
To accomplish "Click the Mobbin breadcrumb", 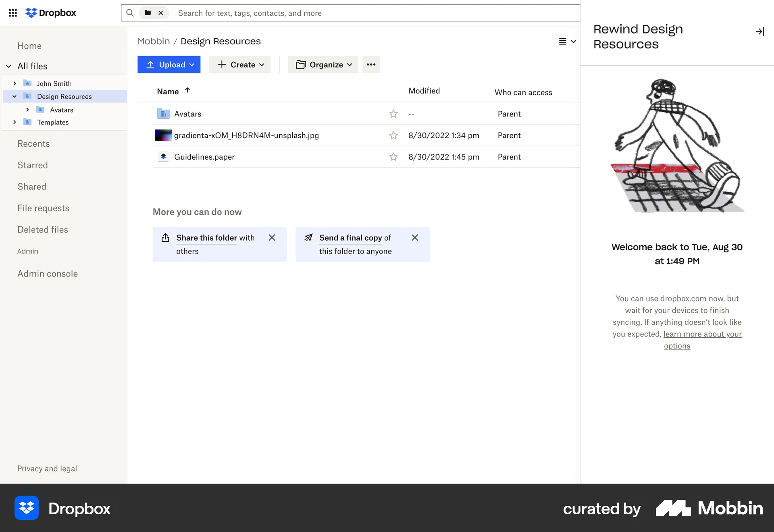I will (154, 42).
